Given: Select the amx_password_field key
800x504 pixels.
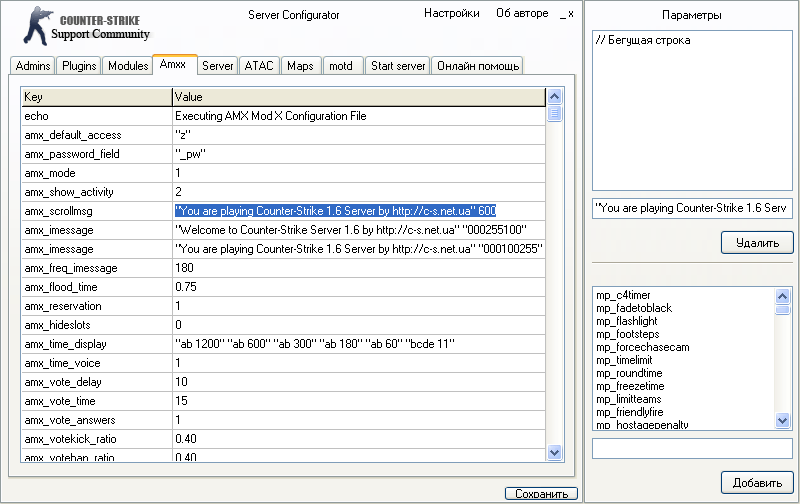Looking at the screenshot, I should [x=96, y=154].
